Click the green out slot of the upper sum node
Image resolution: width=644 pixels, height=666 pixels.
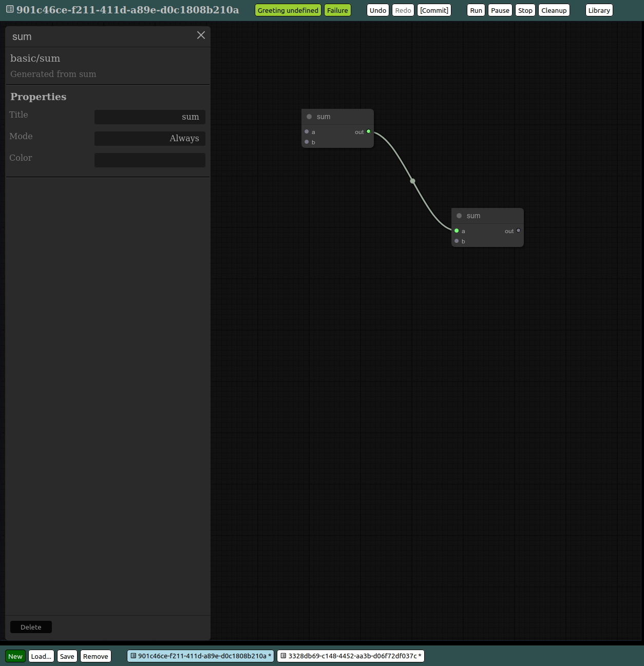click(368, 131)
